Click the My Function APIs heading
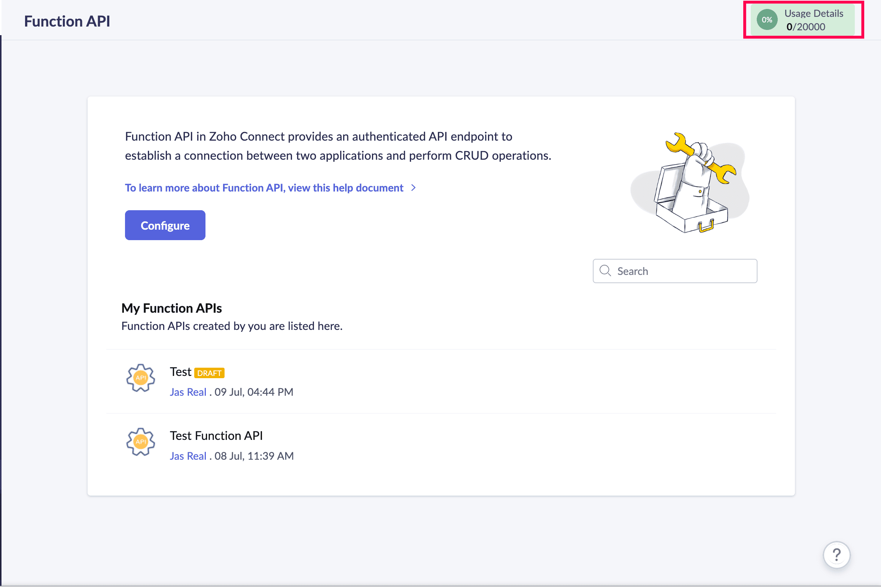 pos(171,308)
